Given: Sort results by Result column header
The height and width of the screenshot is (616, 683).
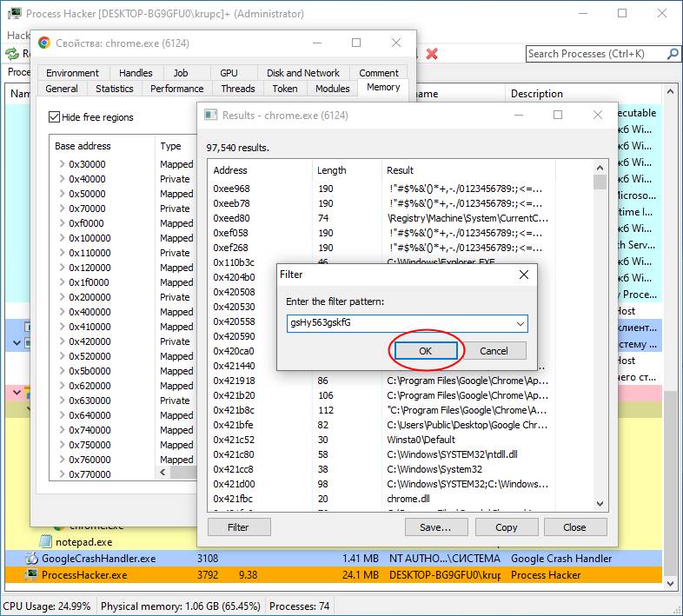Looking at the screenshot, I should [x=468, y=170].
